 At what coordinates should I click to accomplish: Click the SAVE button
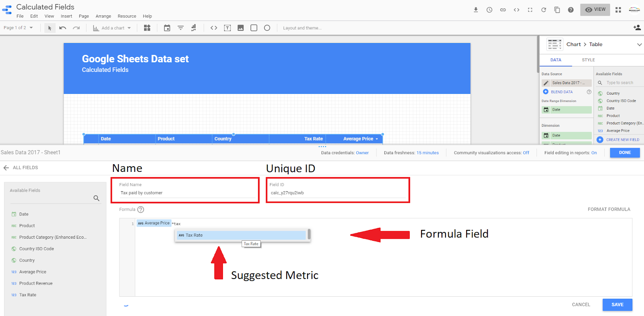[617, 305]
